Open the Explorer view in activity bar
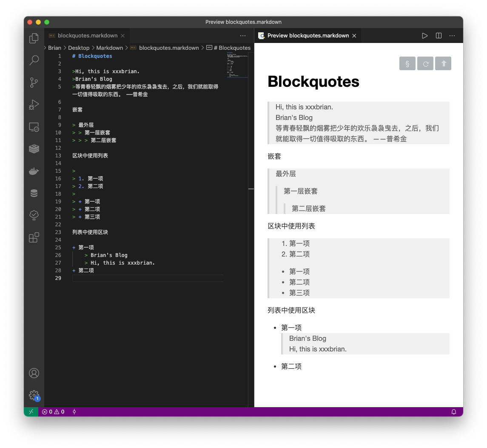Viewport: 487px width, 448px height. coord(34,38)
